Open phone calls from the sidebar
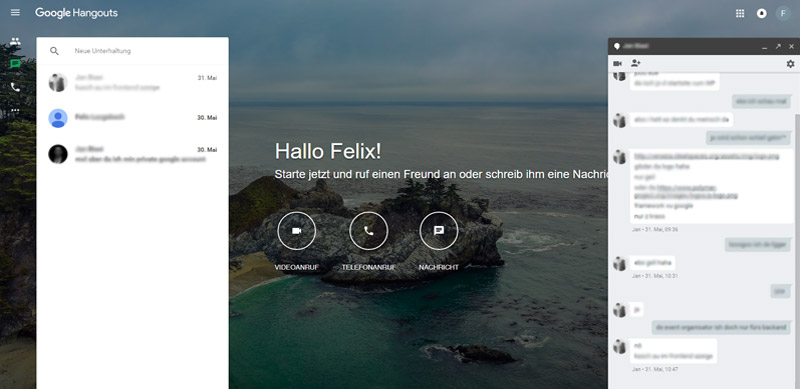The image size is (800, 389). (15, 87)
